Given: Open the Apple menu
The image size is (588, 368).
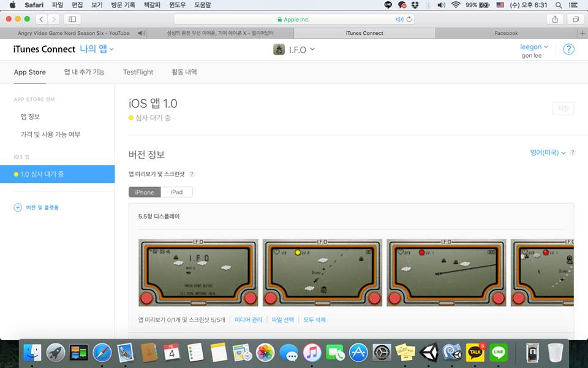Looking at the screenshot, I should pos(12,5).
